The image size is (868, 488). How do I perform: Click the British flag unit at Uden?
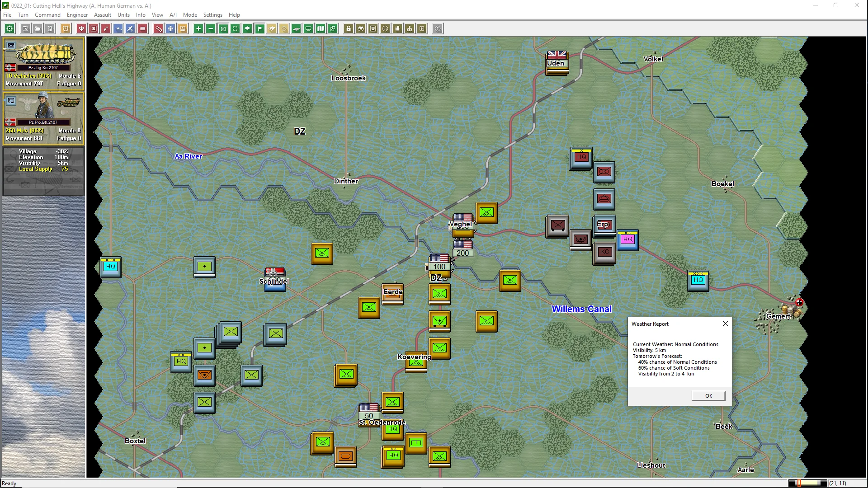pyautogui.click(x=557, y=63)
